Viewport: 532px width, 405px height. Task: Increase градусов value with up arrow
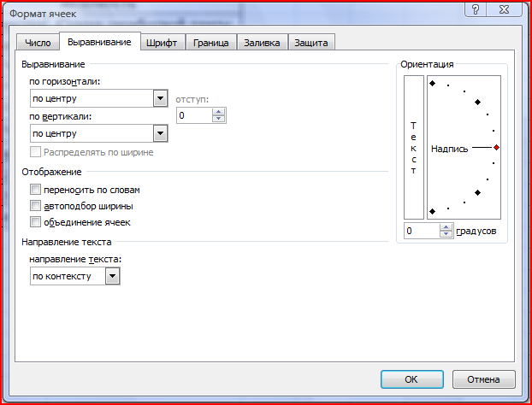[x=446, y=227]
